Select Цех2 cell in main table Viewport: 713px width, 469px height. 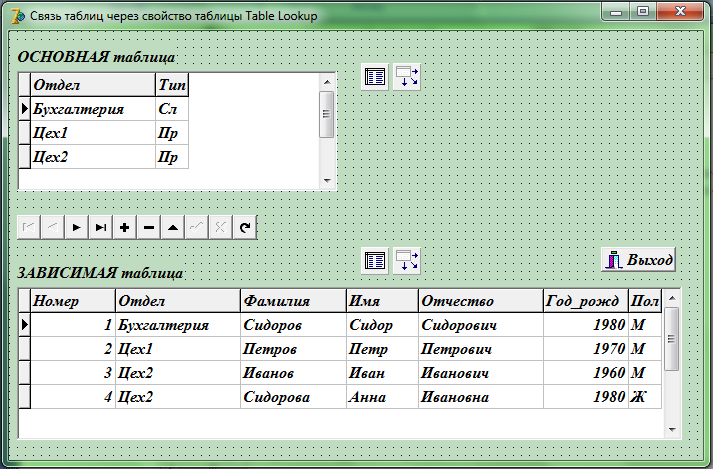point(93,157)
